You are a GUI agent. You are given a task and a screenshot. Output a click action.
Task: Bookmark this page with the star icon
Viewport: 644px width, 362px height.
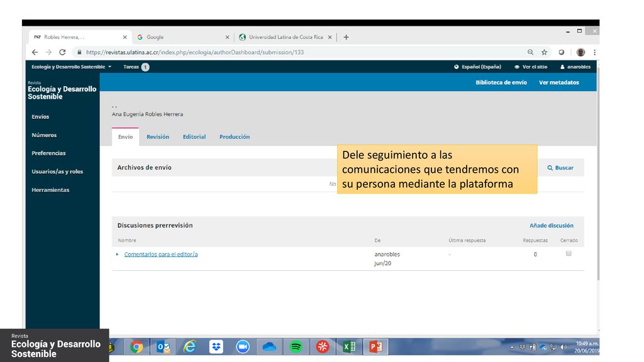(x=544, y=52)
